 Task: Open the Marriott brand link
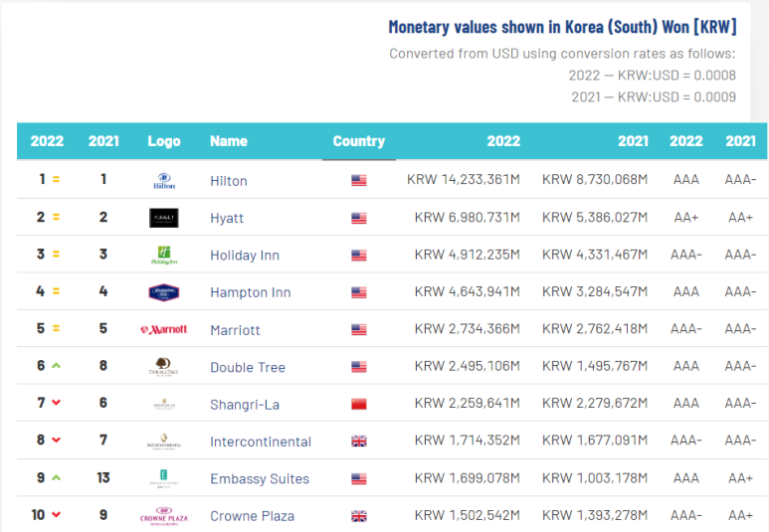[x=235, y=330]
